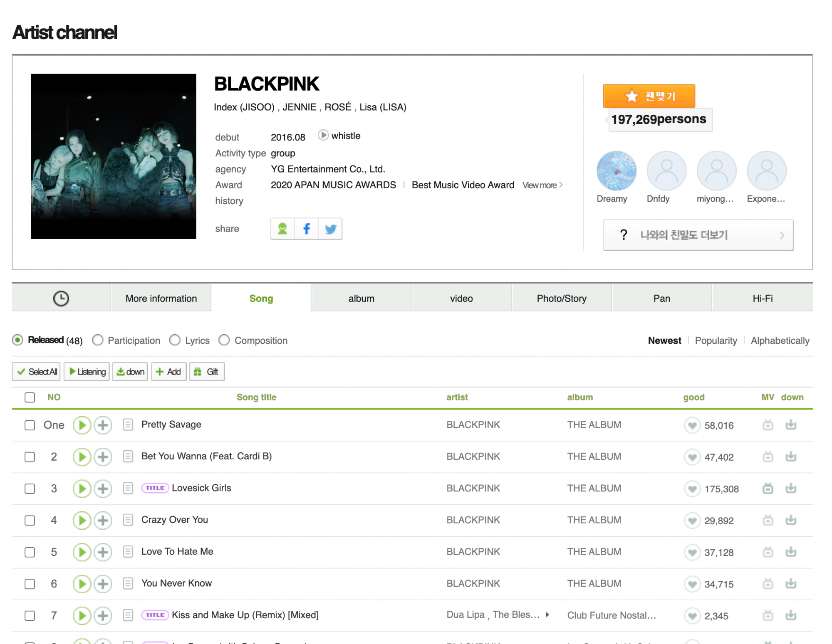Check the Pretty Savage row checkbox

(x=30, y=425)
